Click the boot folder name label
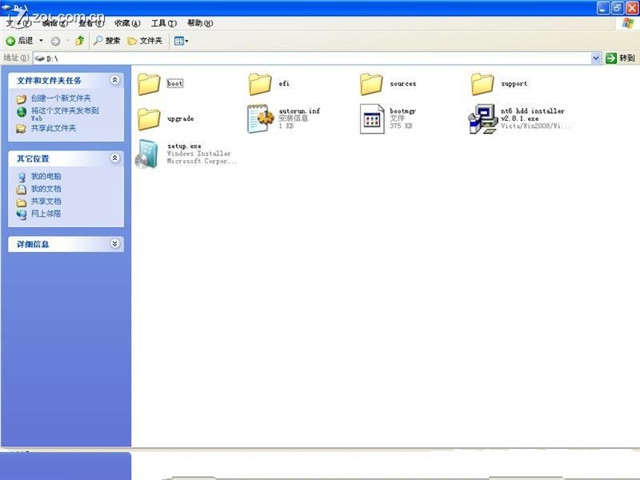 pos(175,84)
